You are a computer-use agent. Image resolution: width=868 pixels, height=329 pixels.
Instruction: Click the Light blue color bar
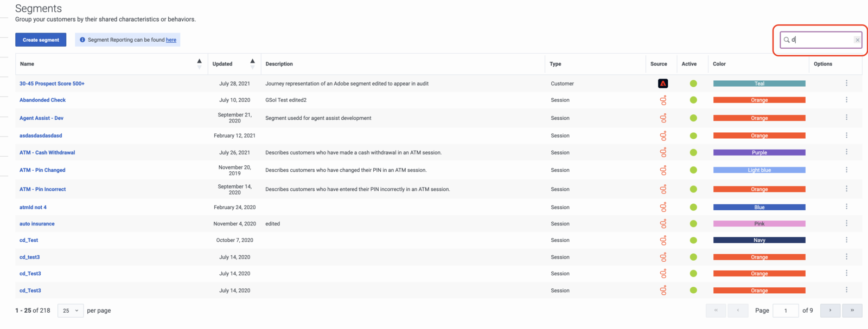tap(759, 170)
